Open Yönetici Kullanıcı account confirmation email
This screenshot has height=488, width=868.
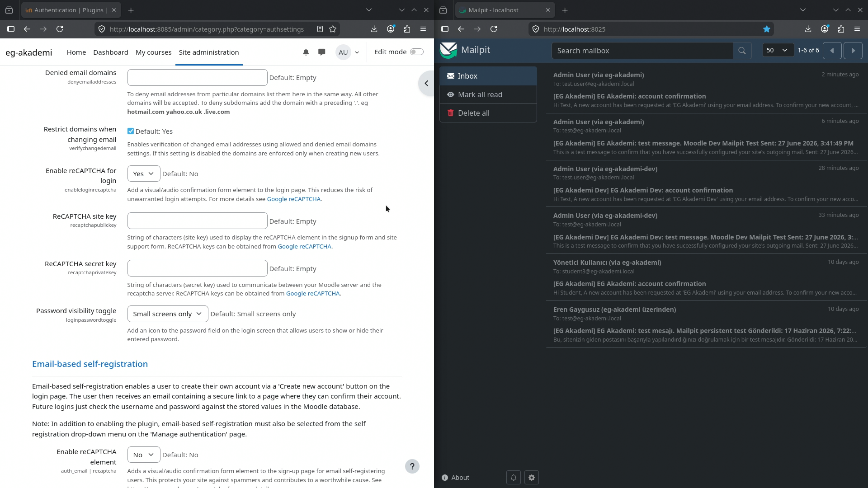coord(706,277)
